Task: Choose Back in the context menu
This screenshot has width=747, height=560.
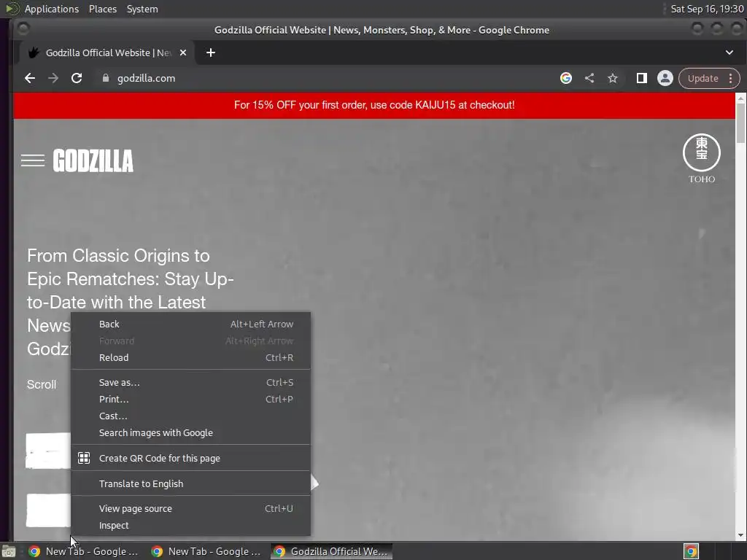Action: pyautogui.click(x=190, y=324)
